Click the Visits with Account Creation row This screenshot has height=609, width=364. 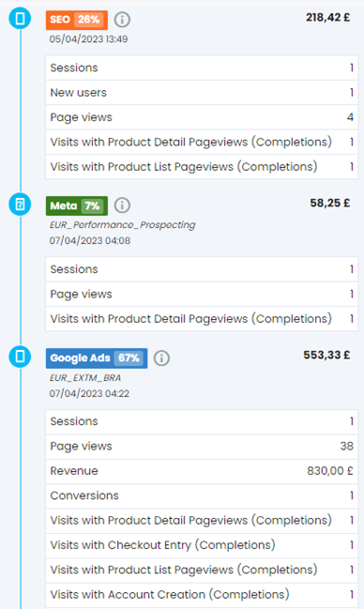(x=202, y=595)
